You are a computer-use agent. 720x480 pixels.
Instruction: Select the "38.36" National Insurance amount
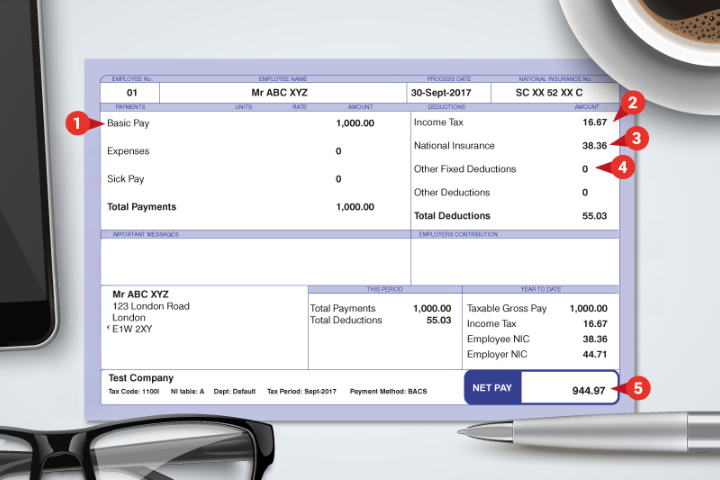(595, 146)
